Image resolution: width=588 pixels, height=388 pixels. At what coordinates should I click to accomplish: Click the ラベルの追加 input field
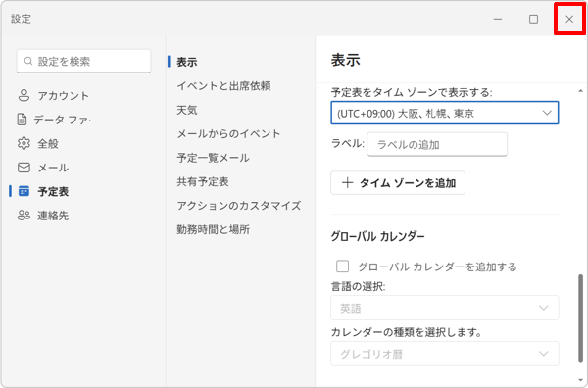click(x=437, y=144)
